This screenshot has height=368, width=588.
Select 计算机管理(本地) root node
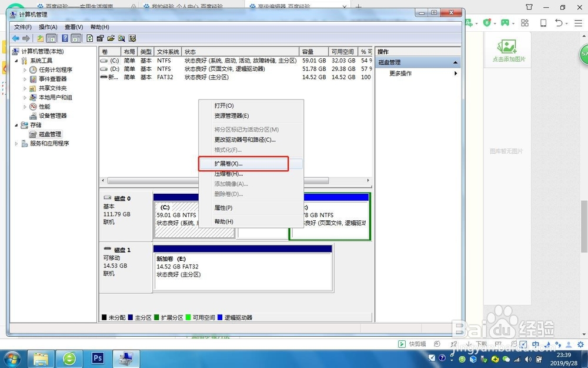[42, 51]
